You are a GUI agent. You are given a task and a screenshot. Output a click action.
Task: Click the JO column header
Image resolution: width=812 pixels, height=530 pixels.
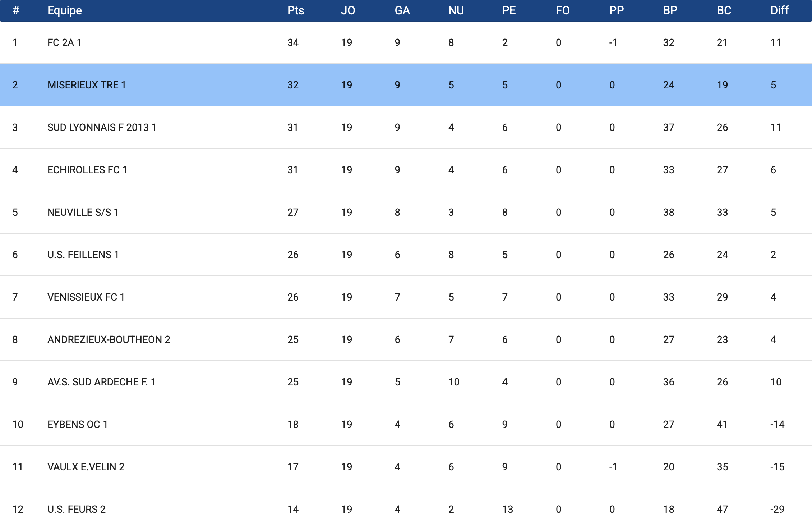348,10
